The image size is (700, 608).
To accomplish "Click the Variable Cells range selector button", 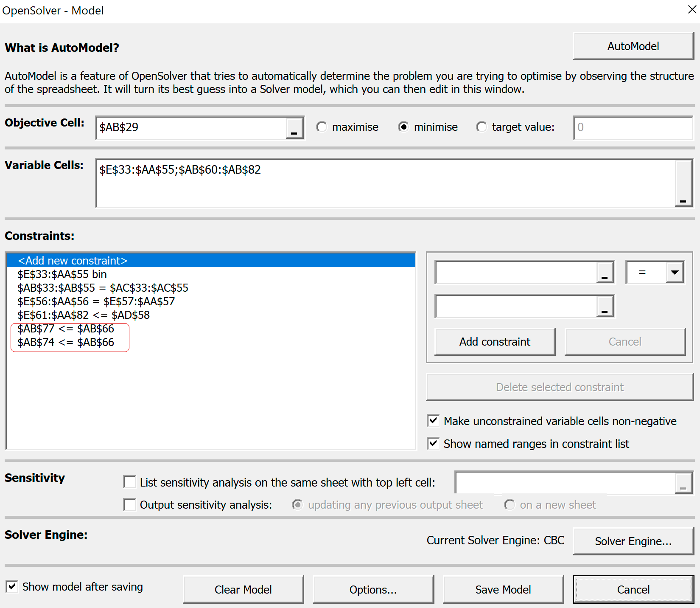I will (x=683, y=183).
